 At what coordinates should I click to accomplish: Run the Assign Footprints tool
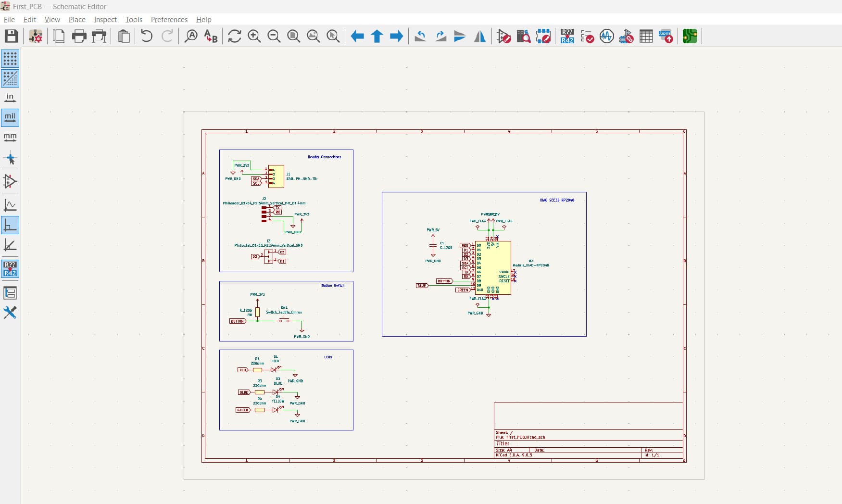pyautogui.click(x=626, y=36)
